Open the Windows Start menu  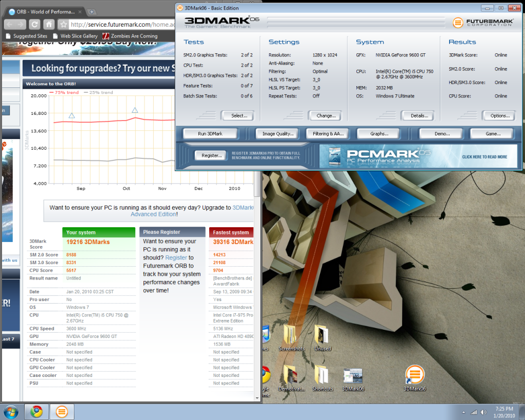[x=11, y=412]
